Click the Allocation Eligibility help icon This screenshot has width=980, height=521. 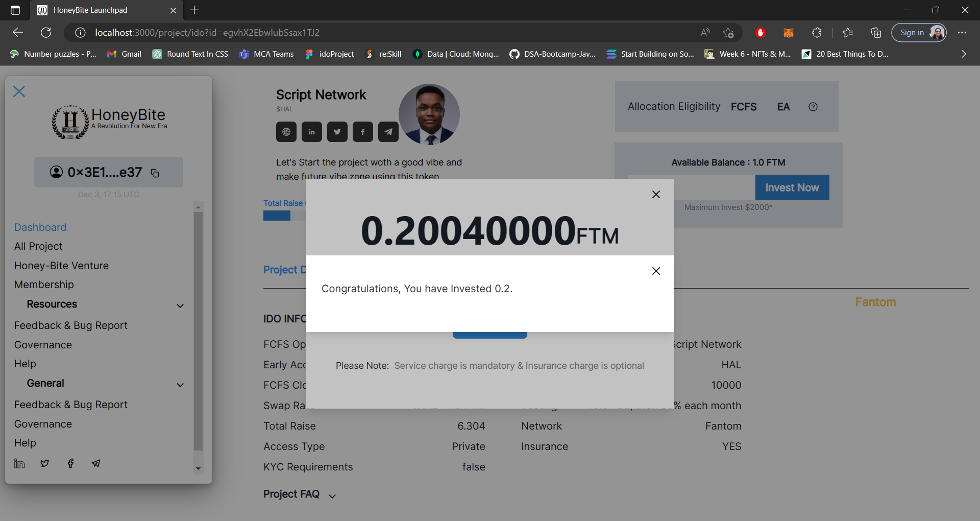(x=813, y=107)
